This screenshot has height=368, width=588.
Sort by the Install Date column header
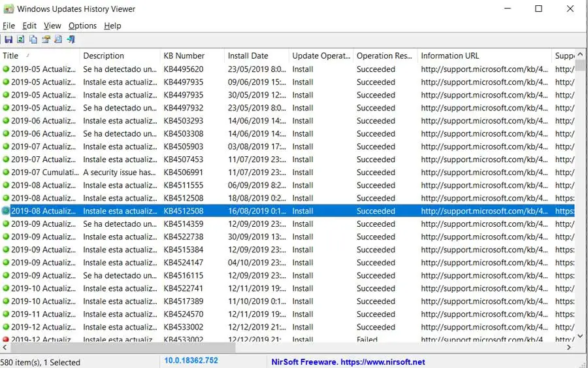pos(257,56)
